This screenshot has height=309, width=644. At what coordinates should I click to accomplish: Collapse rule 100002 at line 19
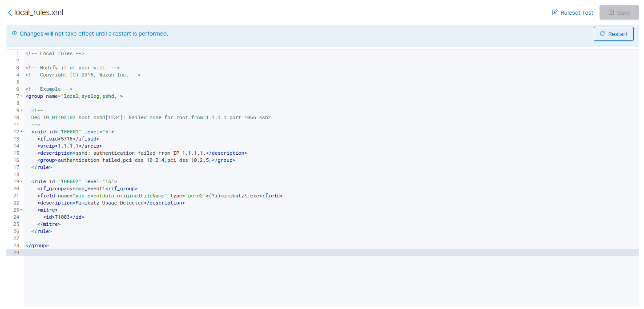(21, 182)
